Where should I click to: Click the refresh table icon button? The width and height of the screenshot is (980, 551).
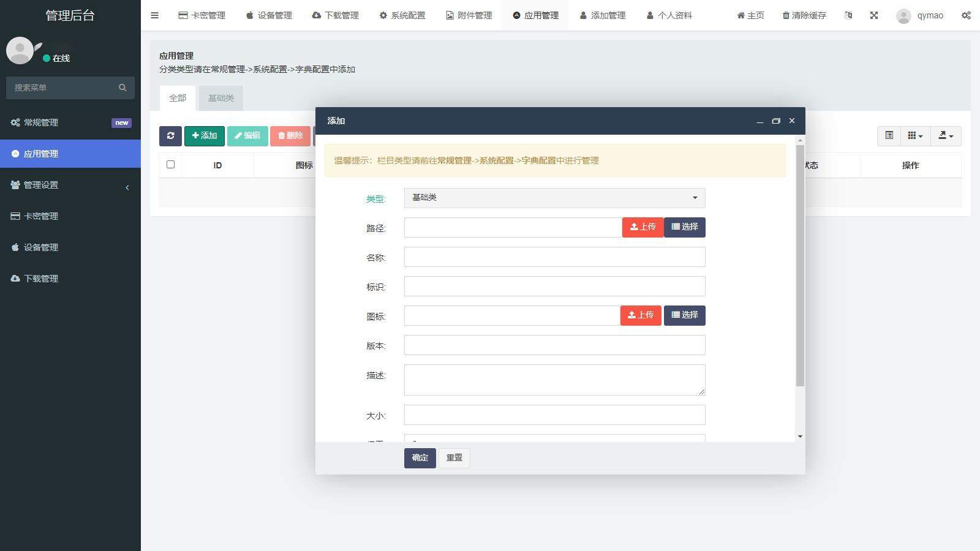pos(170,136)
